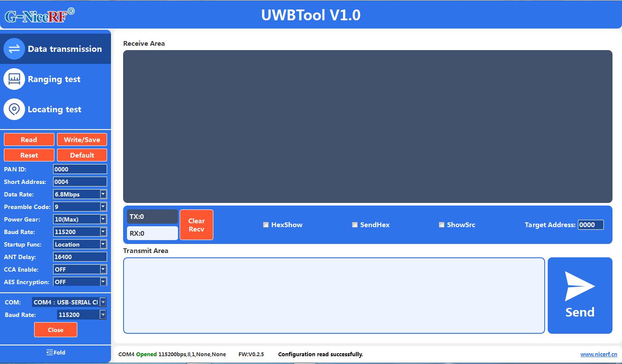
Task: Click the Data transmission arrows icon
Action: tap(14, 49)
